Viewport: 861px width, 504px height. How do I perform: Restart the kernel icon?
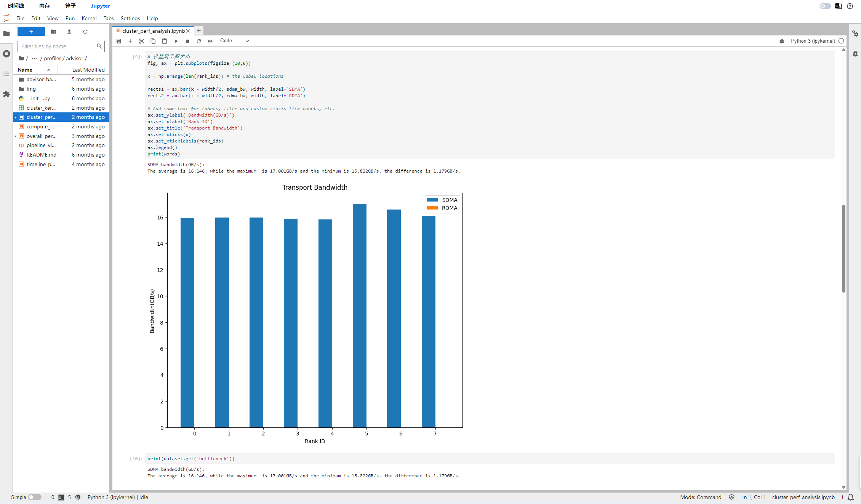click(x=199, y=41)
